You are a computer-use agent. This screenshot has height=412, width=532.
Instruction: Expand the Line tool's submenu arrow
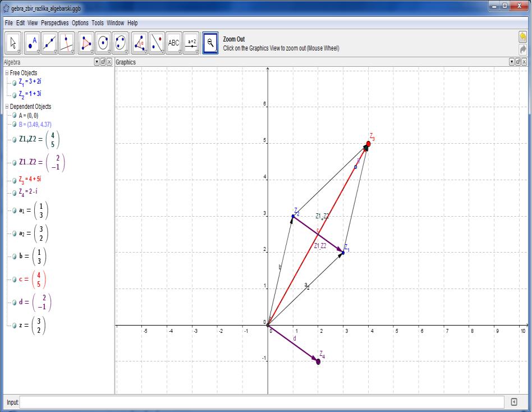pos(56,52)
